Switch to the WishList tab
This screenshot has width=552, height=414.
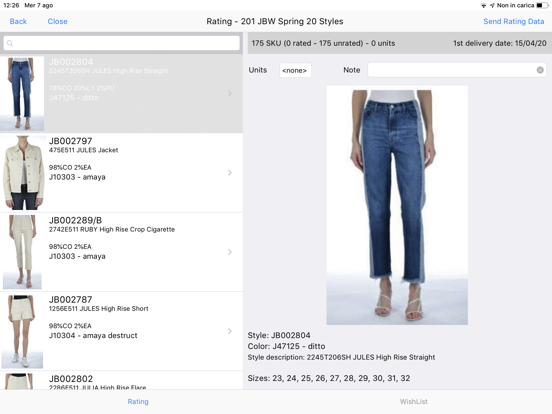[413, 401]
